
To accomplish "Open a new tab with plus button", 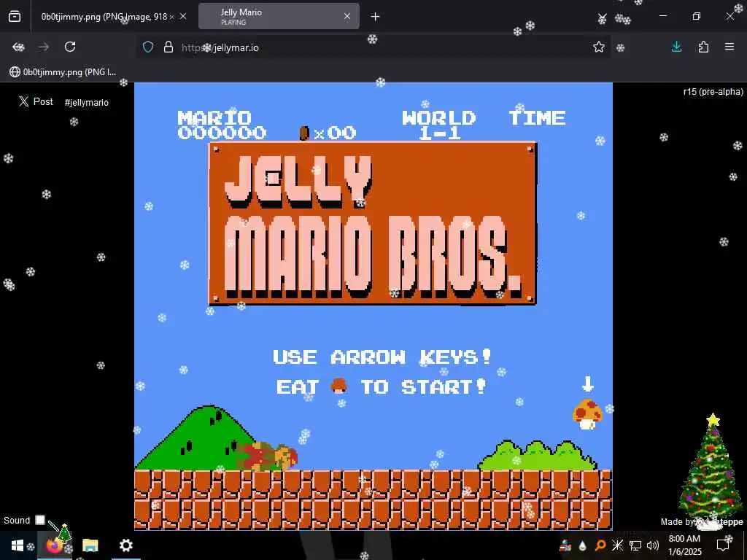I will click(376, 17).
